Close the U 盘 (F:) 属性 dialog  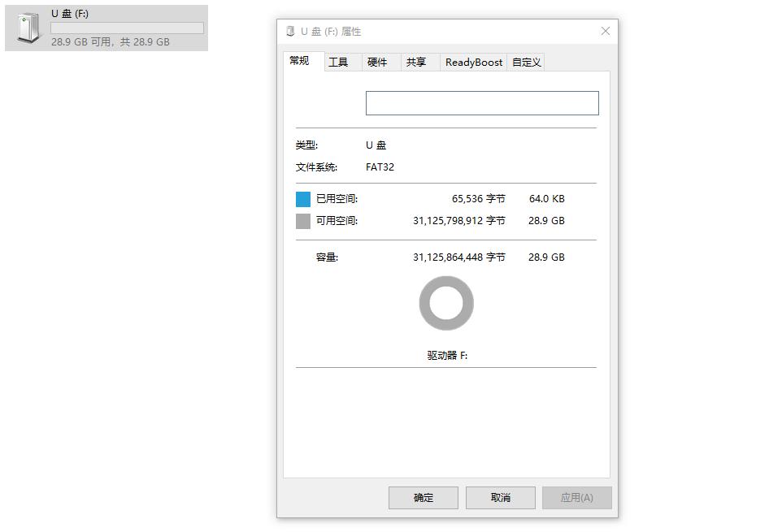click(x=605, y=31)
